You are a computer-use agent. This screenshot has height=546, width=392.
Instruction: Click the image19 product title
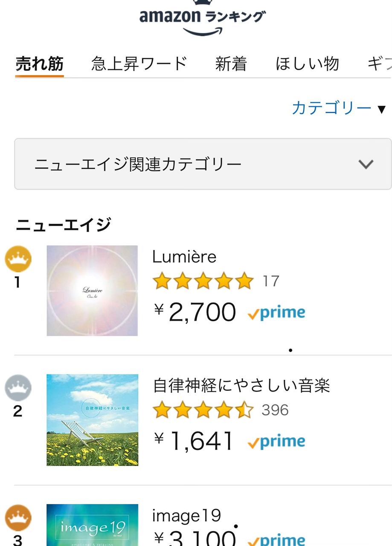[186, 516]
